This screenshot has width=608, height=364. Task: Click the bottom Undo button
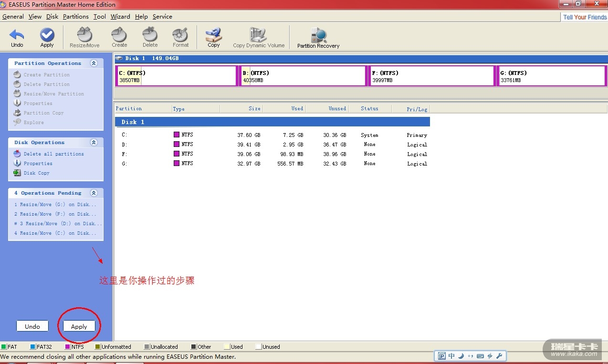point(32,326)
